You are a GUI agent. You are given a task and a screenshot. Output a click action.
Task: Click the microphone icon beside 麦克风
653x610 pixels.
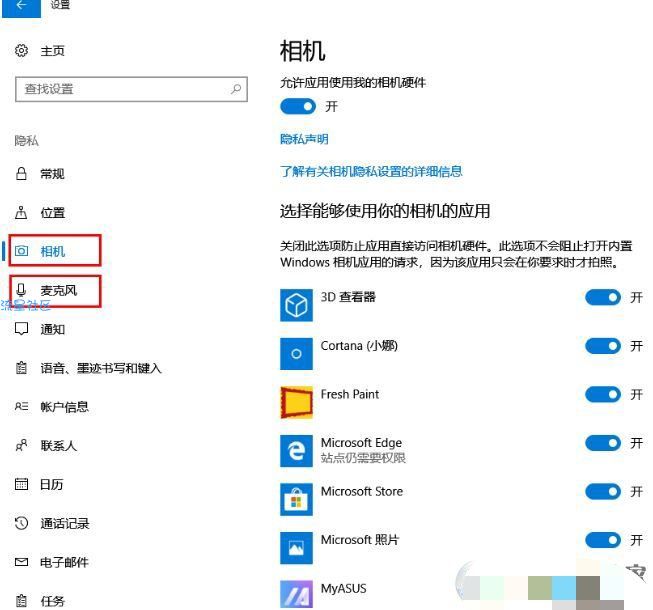click(21, 290)
